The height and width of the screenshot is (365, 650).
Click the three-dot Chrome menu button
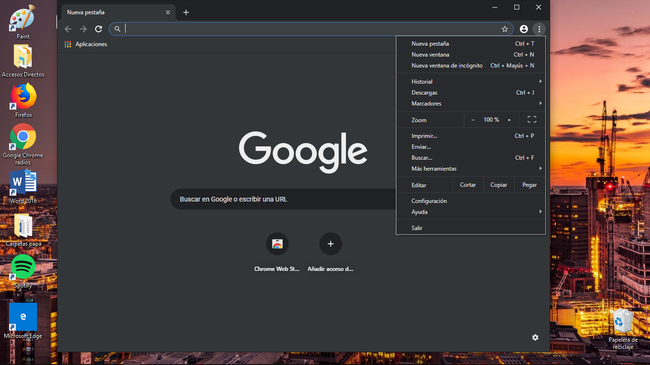click(x=539, y=29)
